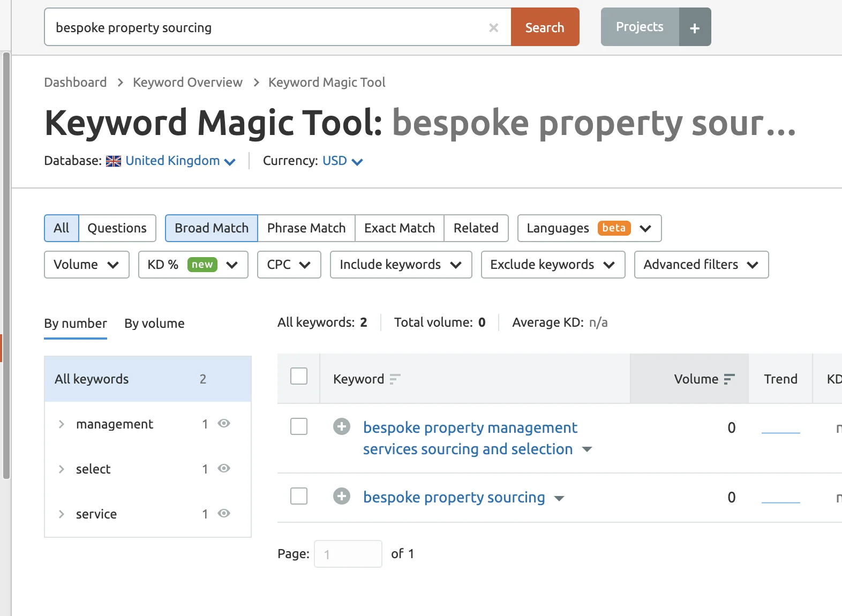The image size is (842, 616).
Task: Open the Exclude keywords dropdown
Action: (553, 265)
